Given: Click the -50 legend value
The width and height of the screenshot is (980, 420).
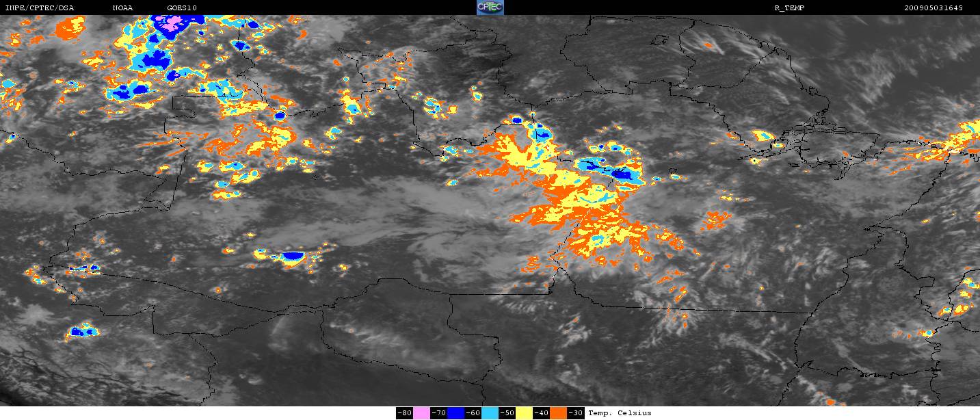Looking at the screenshot, I should pos(507,413).
